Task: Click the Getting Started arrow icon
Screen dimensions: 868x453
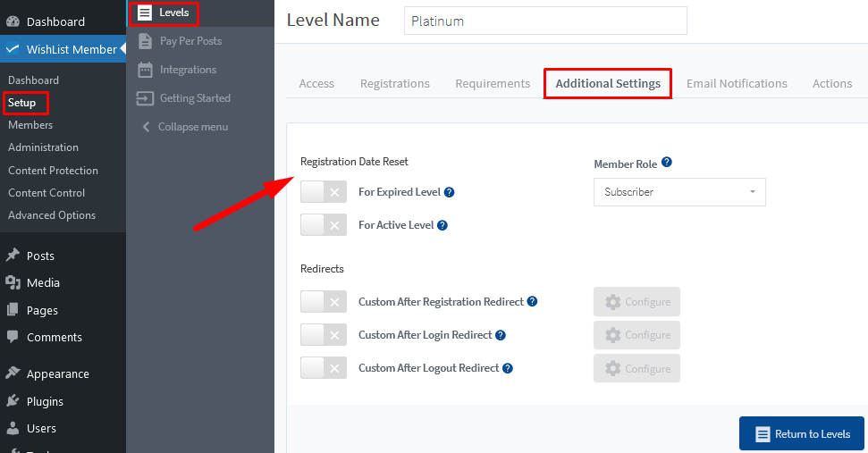Action: [145, 98]
